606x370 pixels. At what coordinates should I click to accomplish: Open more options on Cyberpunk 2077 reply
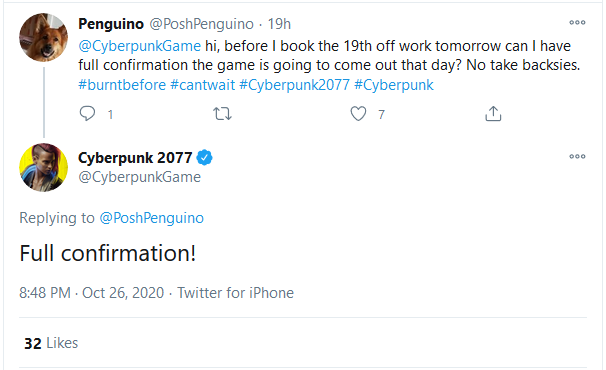click(x=577, y=157)
